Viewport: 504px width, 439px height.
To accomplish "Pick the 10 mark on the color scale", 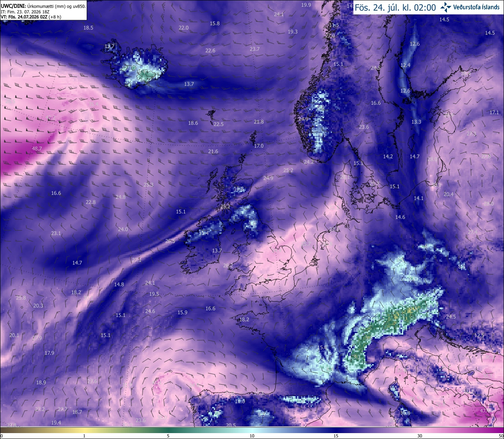I will (252, 436).
